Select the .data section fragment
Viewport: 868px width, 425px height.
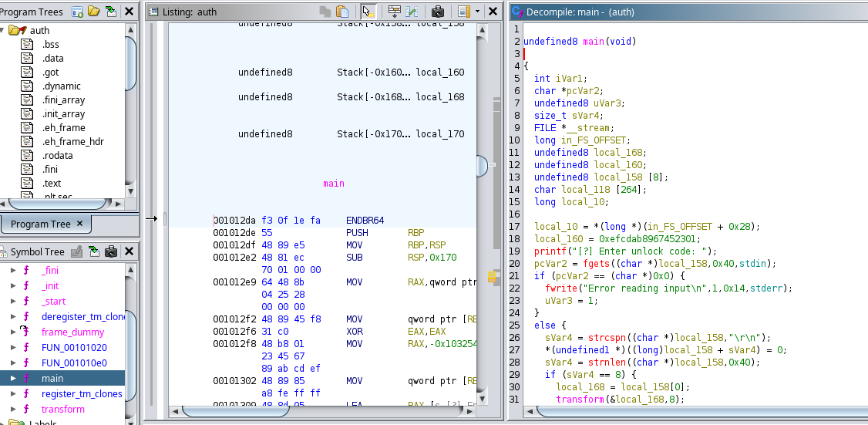(52, 58)
